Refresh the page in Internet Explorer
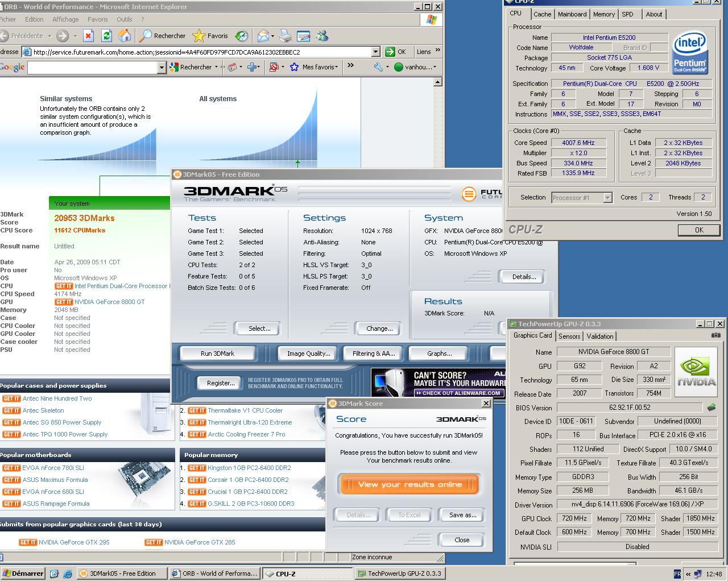 coord(106,36)
